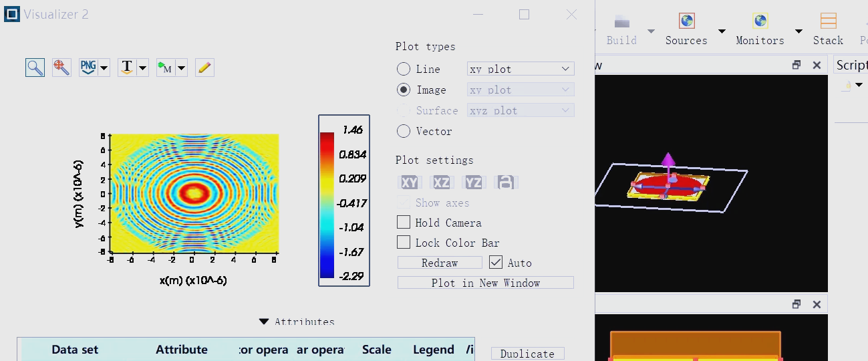Click the Monitors globe icon
Screen dimensions: 868x361
point(760,21)
